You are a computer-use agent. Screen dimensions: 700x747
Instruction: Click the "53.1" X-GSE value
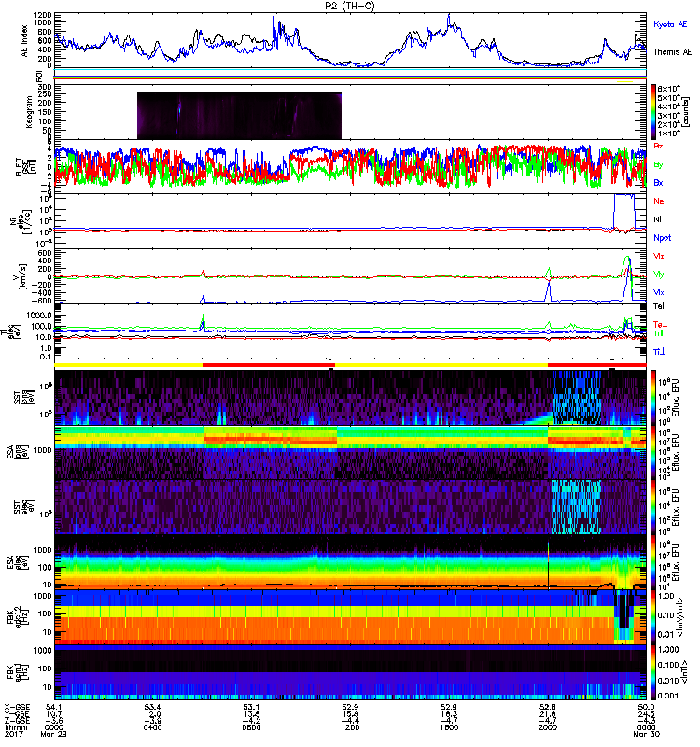click(x=251, y=708)
